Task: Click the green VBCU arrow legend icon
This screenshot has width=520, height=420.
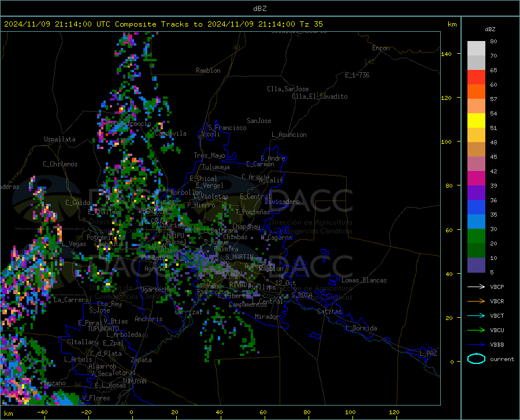Action: [x=476, y=330]
